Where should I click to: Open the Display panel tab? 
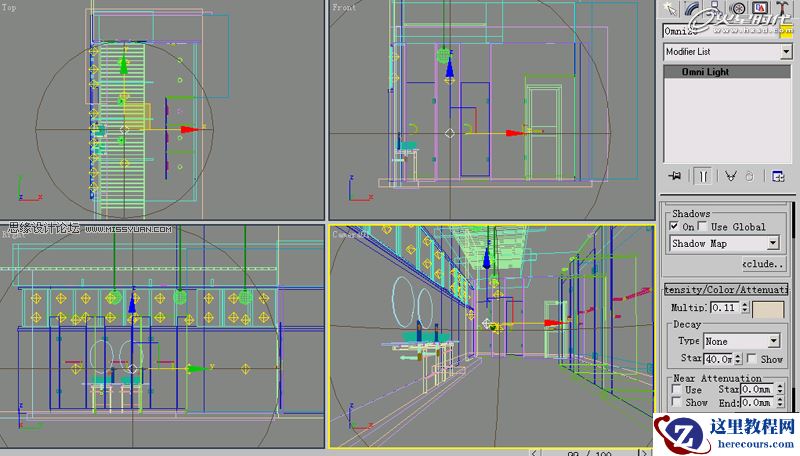[x=760, y=9]
